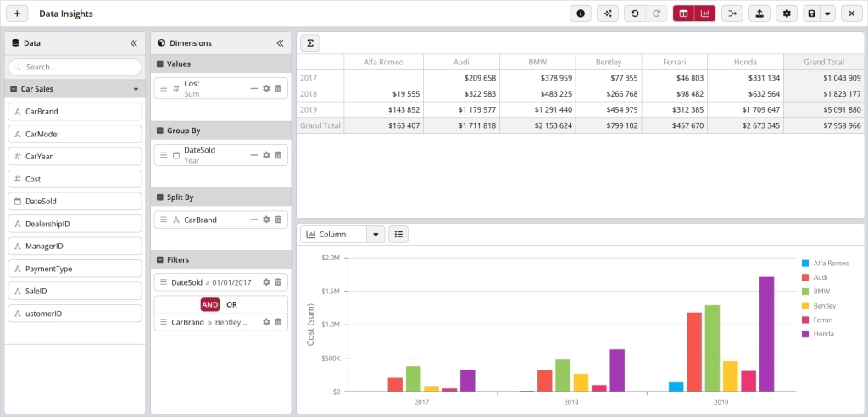The height and width of the screenshot is (417, 868).
Task: Toggle the chart legend list button
Action: point(398,234)
